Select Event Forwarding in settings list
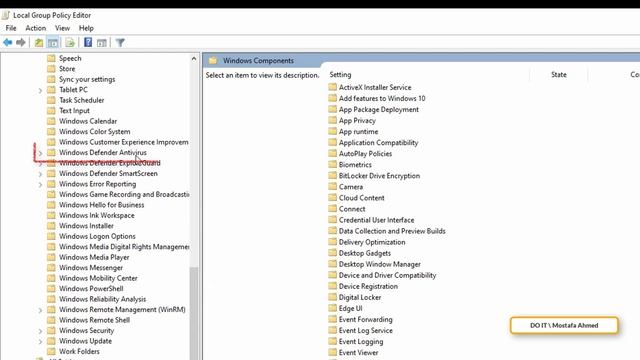The image size is (640, 360). tap(365, 319)
